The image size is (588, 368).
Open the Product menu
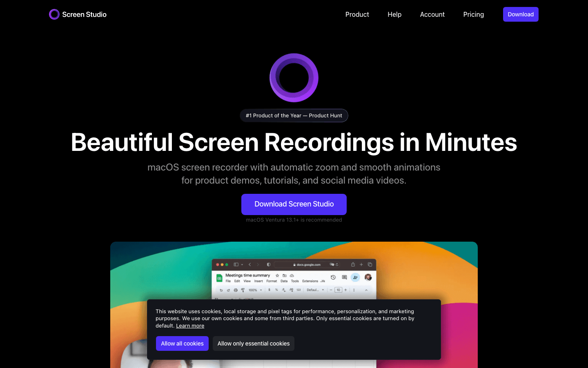click(357, 14)
